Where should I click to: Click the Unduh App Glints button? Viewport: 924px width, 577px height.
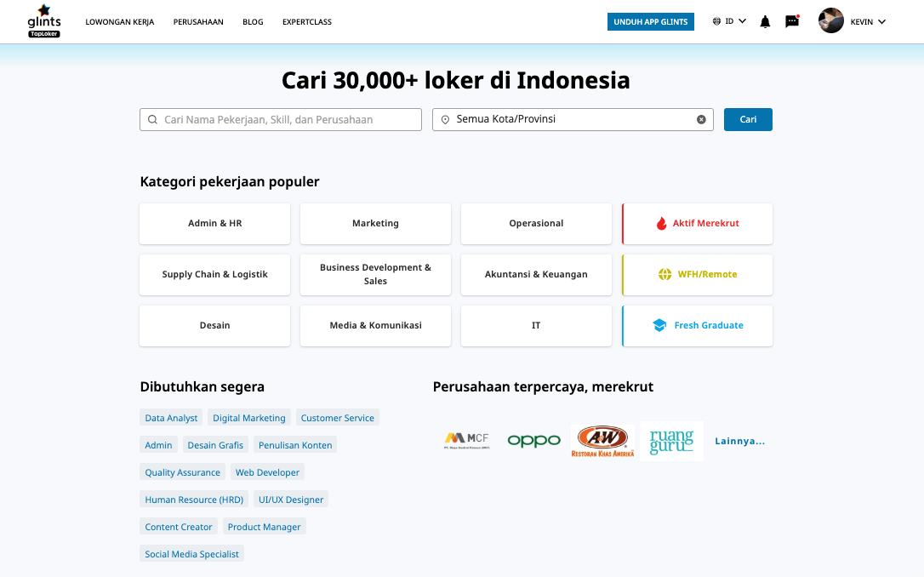[651, 22]
